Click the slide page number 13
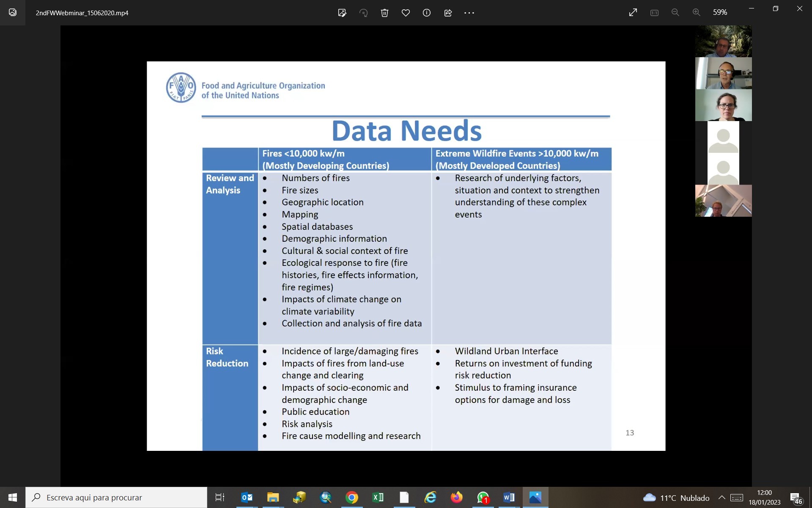812x508 pixels. tap(630, 433)
